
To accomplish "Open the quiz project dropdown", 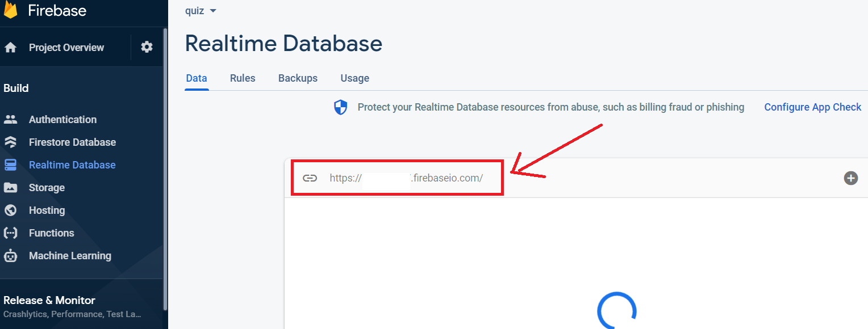I will (201, 11).
